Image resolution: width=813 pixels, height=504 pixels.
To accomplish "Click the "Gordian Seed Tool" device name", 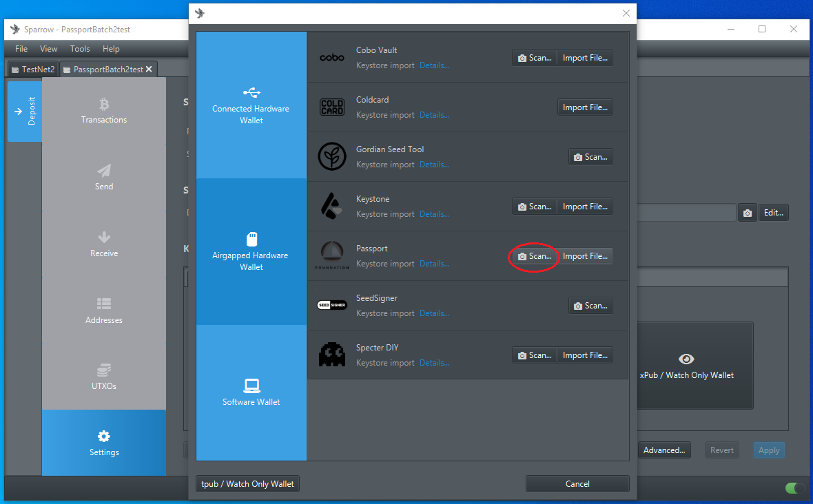I will click(390, 149).
